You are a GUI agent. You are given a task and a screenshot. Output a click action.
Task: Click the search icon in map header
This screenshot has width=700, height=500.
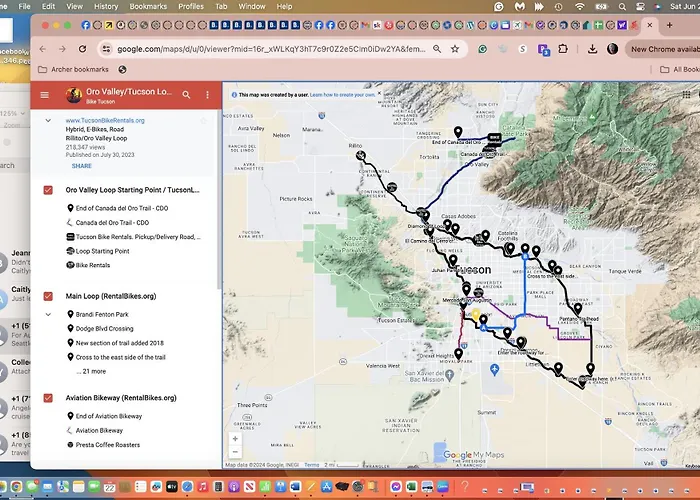tap(186, 95)
